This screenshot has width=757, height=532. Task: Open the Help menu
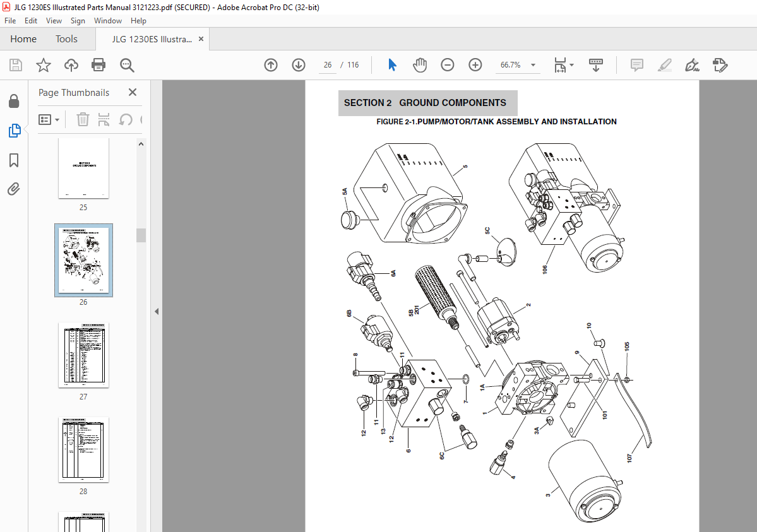coord(138,21)
